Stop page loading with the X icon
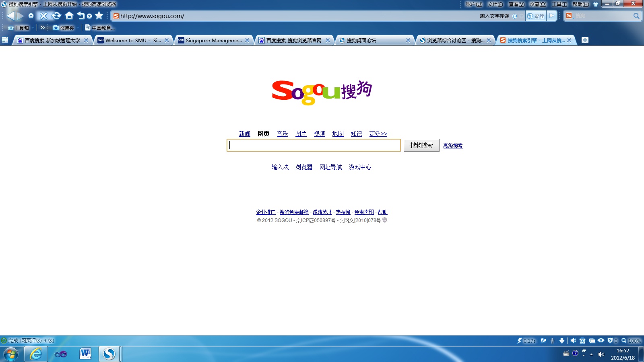Screen dimensions: 644x362 pyautogui.click(x=43, y=16)
